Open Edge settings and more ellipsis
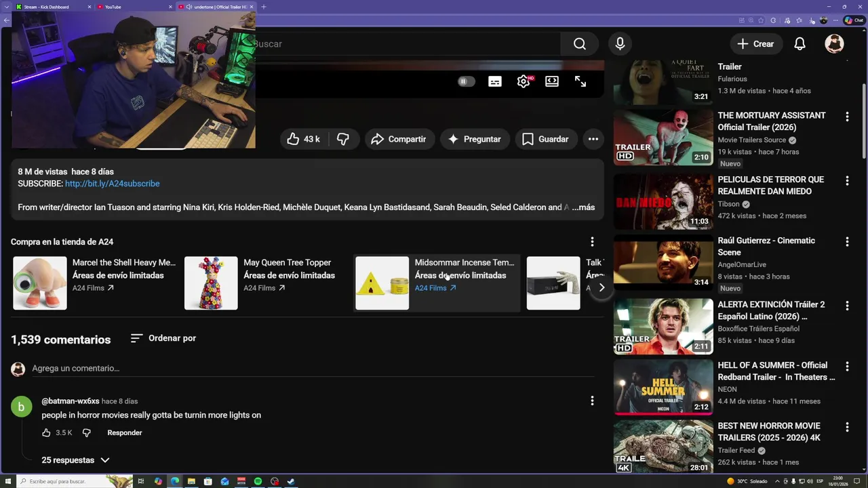 pos(835,20)
